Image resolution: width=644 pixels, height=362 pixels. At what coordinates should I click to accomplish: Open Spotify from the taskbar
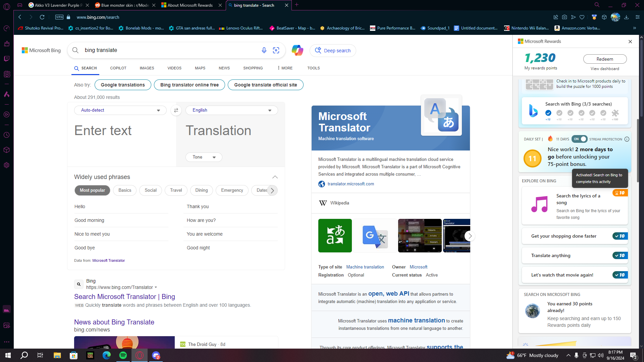click(x=123, y=355)
